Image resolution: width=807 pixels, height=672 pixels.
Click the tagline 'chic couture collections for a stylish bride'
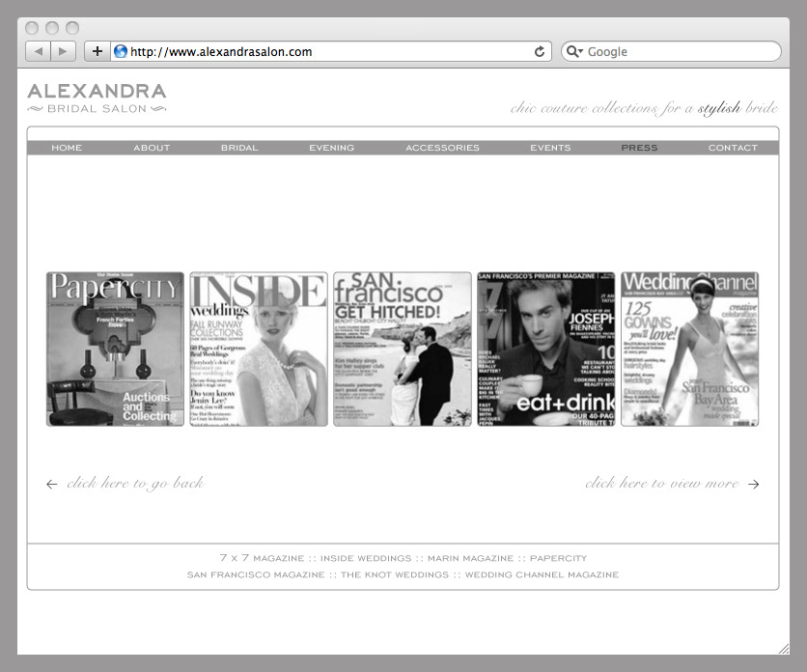point(645,107)
